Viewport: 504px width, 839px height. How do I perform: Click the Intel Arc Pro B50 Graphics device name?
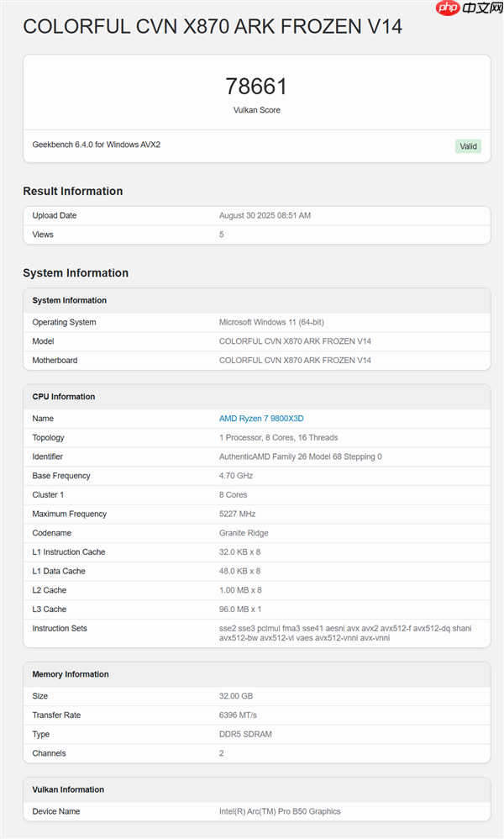coord(280,811)
